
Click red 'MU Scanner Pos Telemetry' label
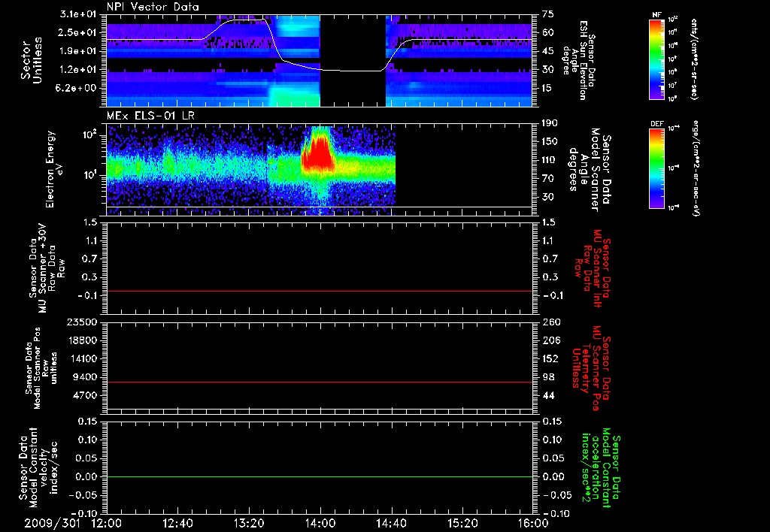591,369
